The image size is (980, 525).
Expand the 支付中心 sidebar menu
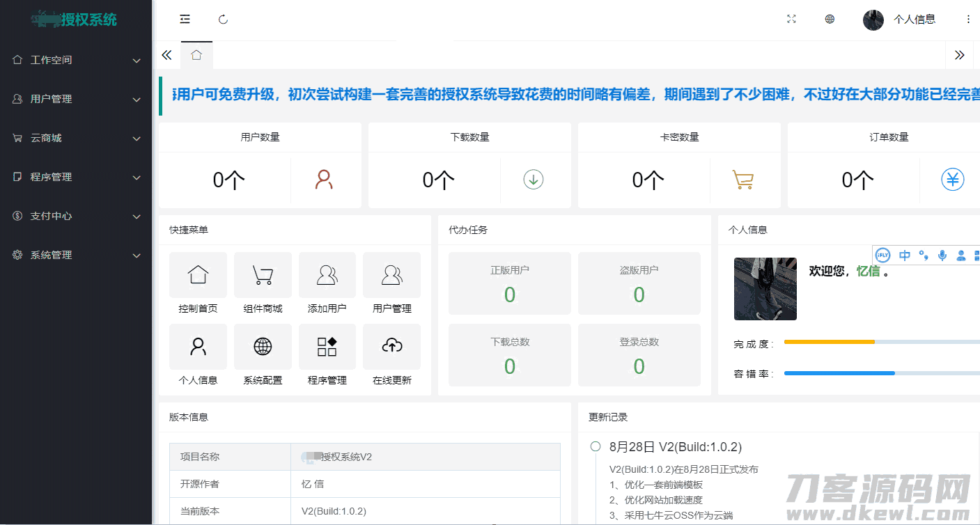(76, 216)
